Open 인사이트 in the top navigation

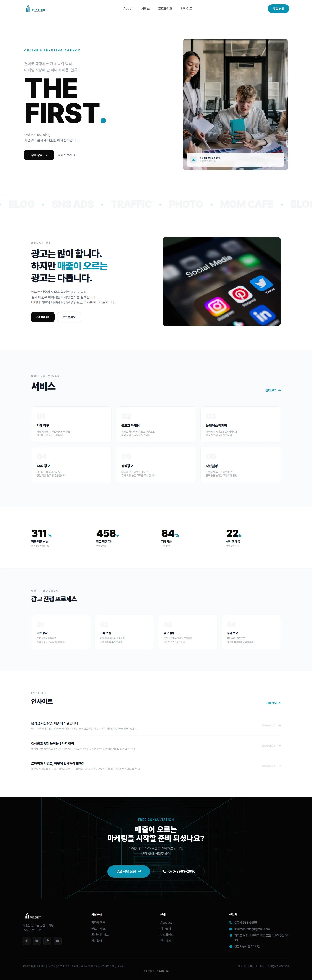click(186, 9)
